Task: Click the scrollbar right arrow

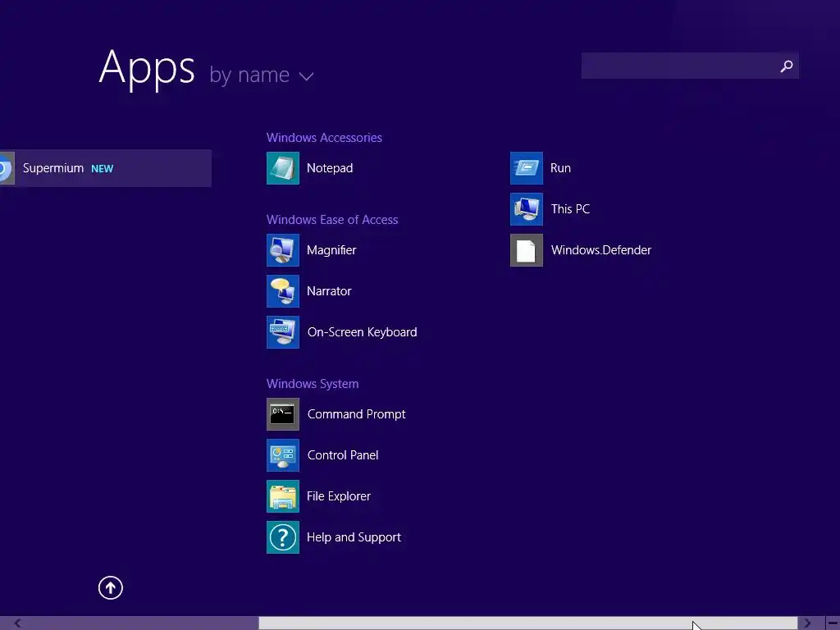Action: tap(807, 623)
